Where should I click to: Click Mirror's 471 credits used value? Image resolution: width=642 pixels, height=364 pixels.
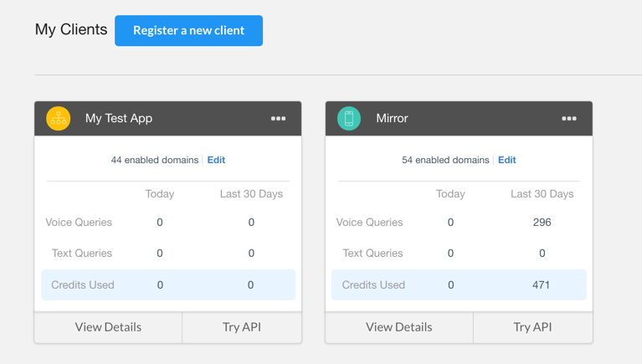pos(542,285)
